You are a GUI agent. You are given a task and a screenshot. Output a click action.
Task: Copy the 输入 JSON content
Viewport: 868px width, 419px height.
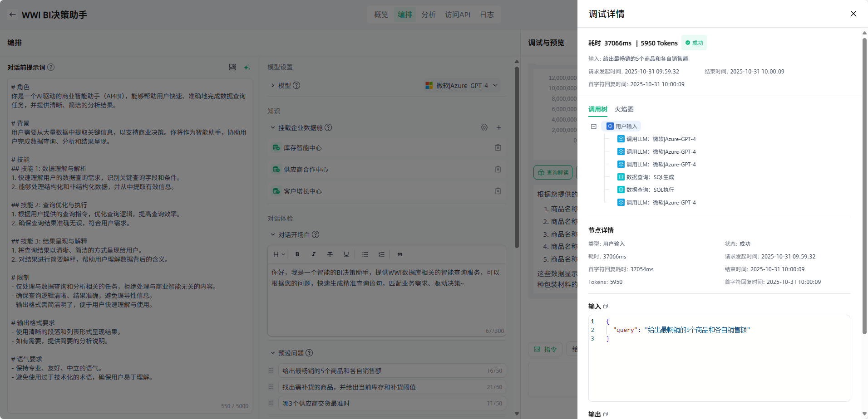coord(606,306)
